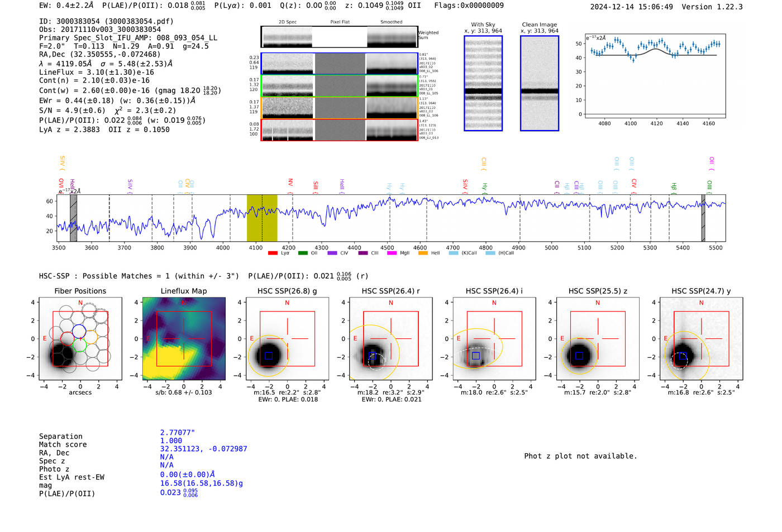Screen dimensions: 782x532
Task: Select the green-bordered 2D spectrum row
Action: [x=339, y=86]
